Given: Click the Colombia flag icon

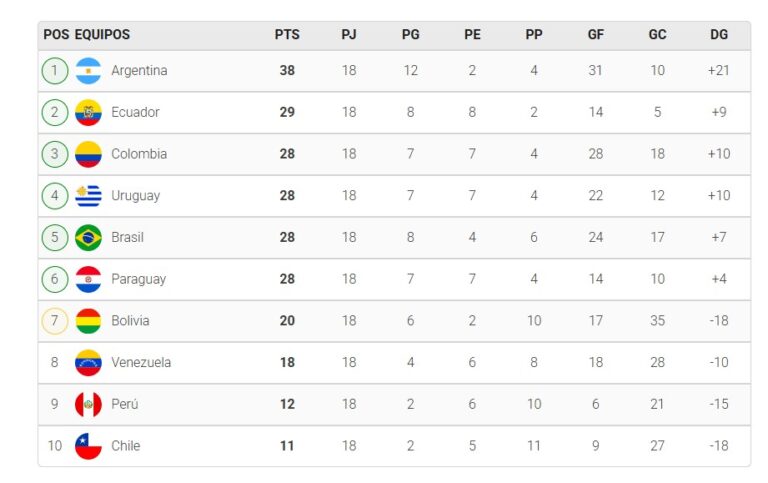Looking at the screenshot, I should coord(88,154).
